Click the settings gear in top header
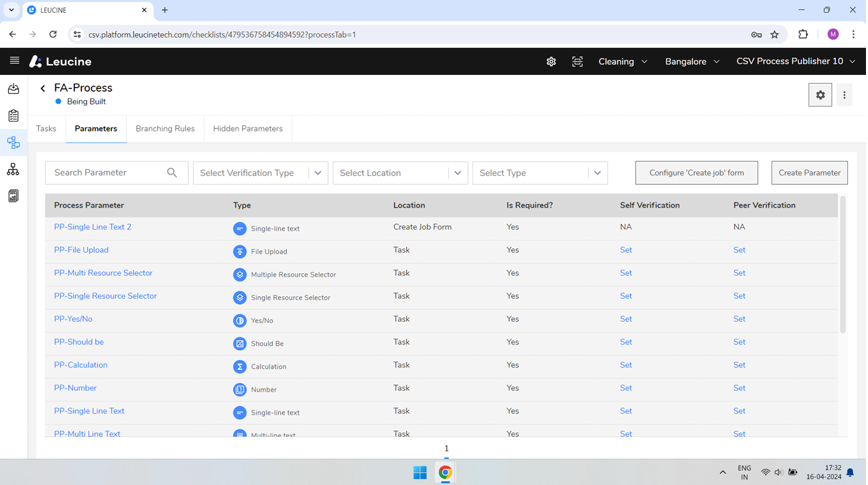Image resolution: width=868 pixels, height=485 pixels. [x=551, y=61]
